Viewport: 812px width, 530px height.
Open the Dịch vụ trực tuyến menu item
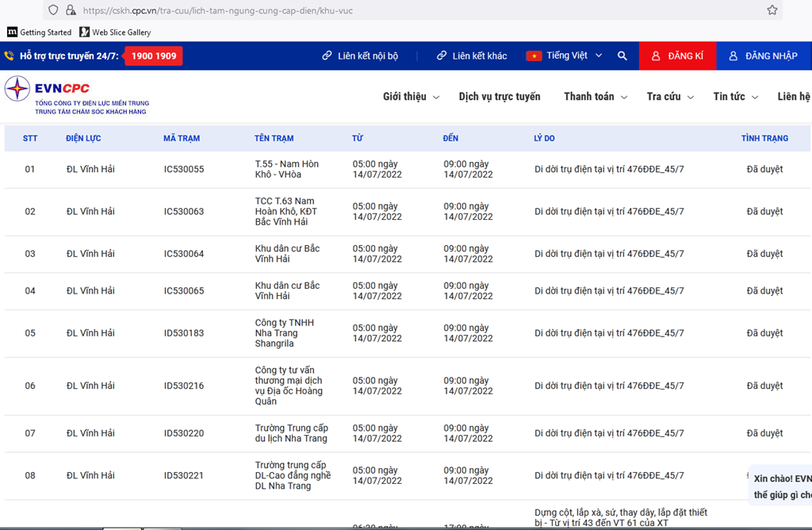coord(500,97)
